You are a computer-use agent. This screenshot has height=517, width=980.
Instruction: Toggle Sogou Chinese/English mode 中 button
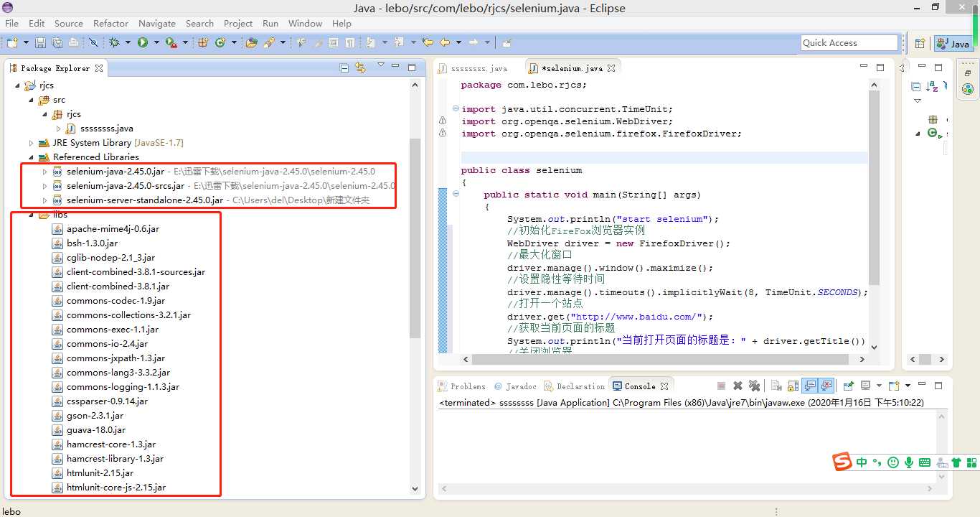pos(862,462)
